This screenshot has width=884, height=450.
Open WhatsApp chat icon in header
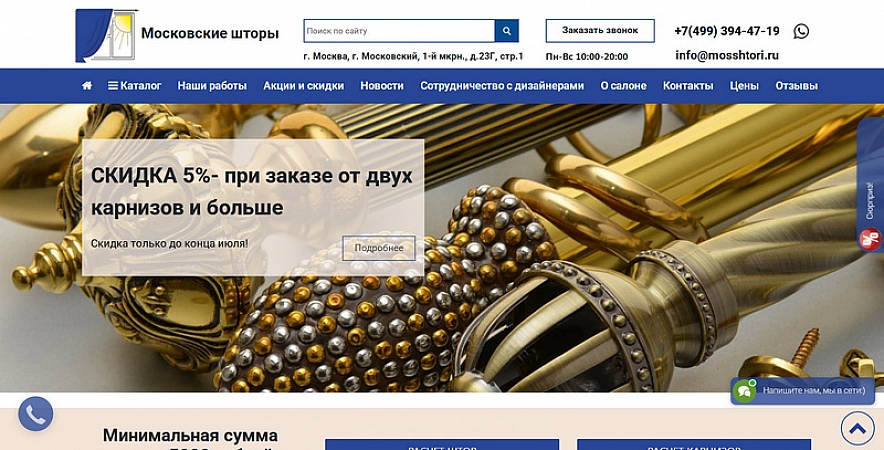pyautogui.click(x=801, y=31)
